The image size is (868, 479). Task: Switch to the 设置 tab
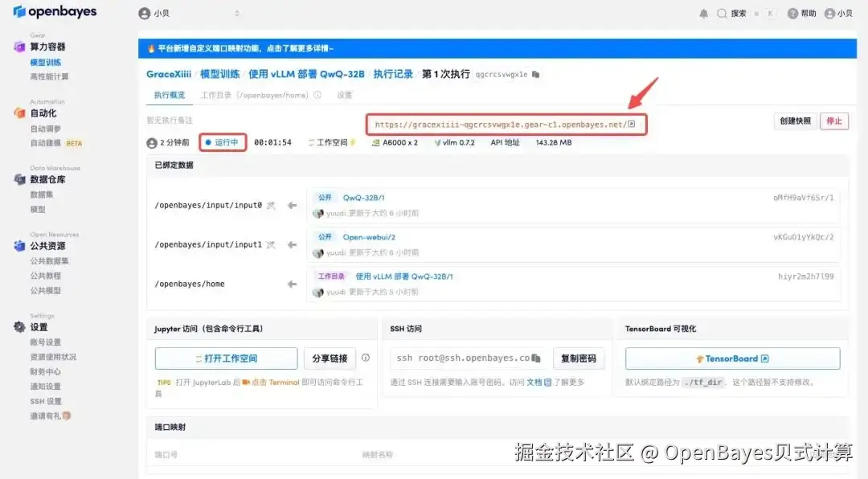344,96
